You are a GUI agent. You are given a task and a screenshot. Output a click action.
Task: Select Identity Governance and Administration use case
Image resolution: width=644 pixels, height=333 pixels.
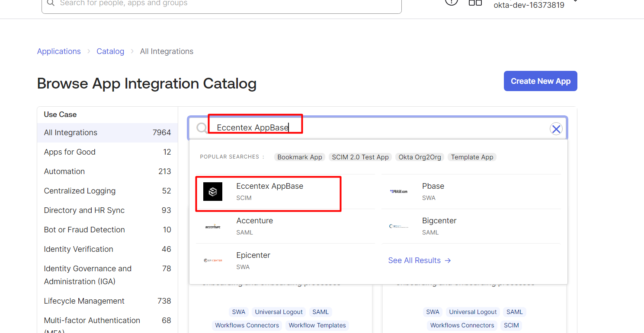click(x=107, y=275)
